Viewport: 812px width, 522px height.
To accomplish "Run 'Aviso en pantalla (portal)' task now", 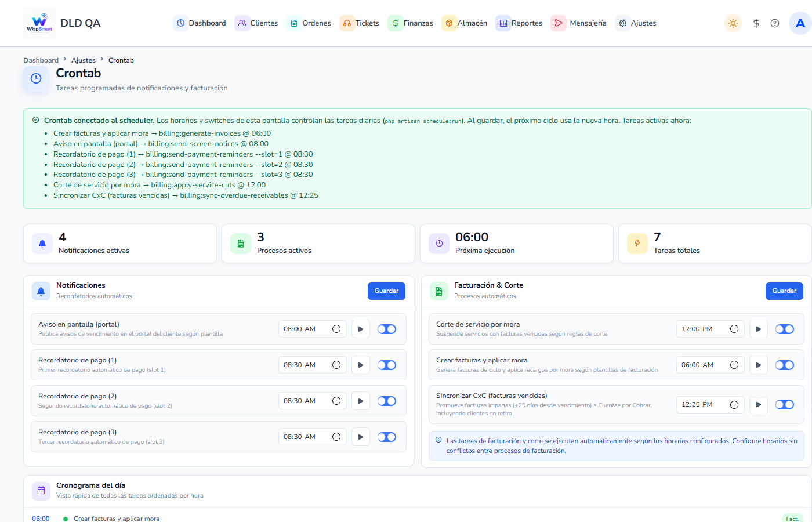I will coord(361,329).
